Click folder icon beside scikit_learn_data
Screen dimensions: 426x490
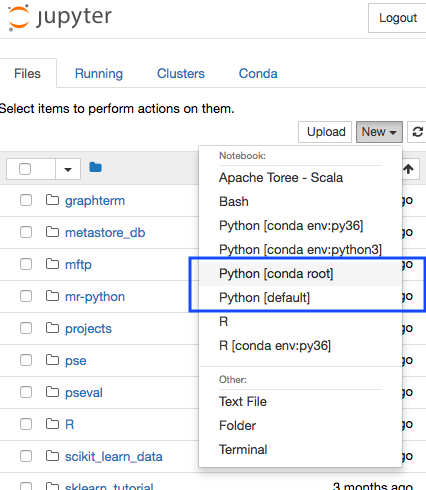click(52, 456)
